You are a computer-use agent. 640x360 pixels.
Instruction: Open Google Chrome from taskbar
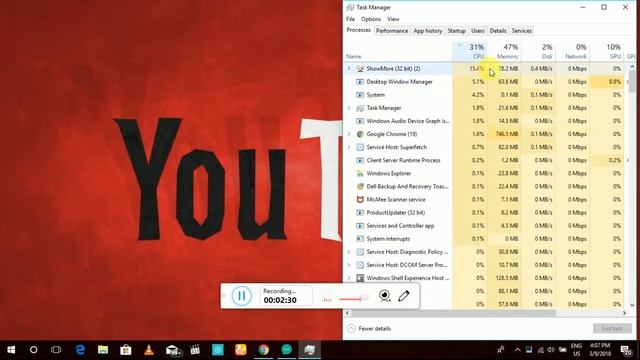click(264, 350)
